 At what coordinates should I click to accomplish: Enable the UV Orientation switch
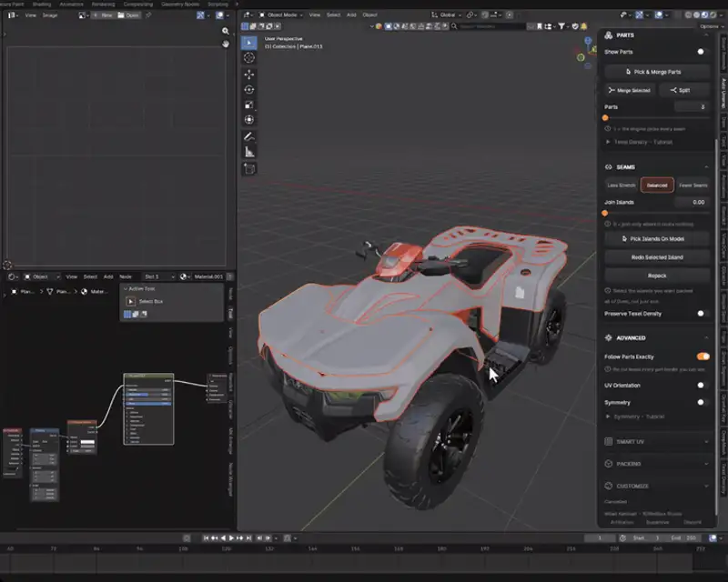[703, 386]
